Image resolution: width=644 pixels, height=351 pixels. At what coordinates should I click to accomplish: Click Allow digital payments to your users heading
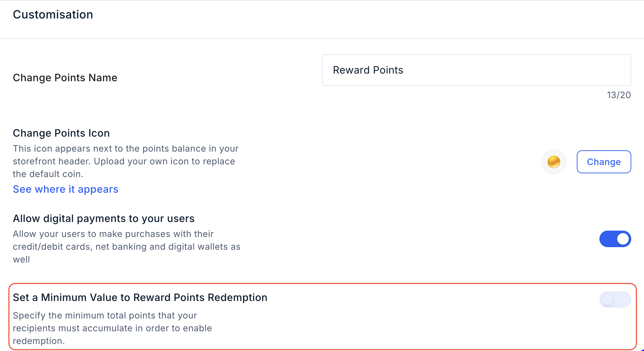click(104, 218)
